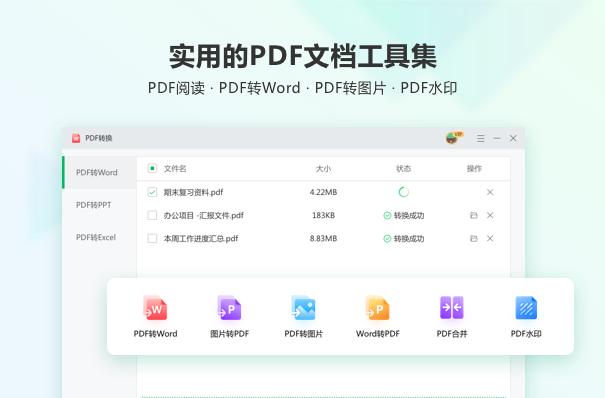Remove 办公项目 -汇报文件.pdf from the list
This screenshot has height=398, width=605.
tap(490, 215)
